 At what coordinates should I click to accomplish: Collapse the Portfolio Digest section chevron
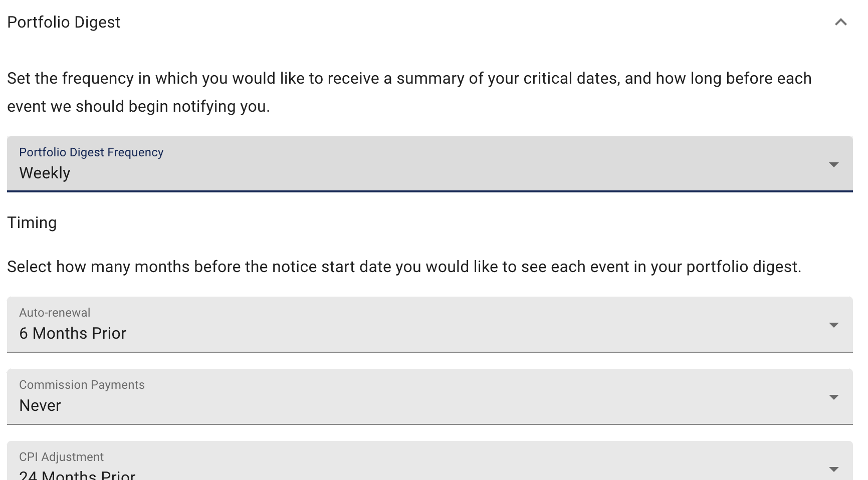point(840,22)
